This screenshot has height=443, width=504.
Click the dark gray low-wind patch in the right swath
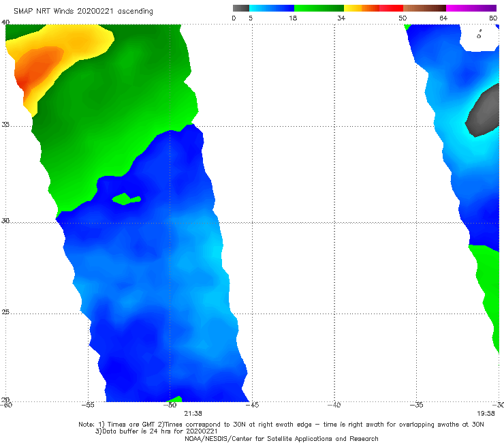click(x=485, y=112)
